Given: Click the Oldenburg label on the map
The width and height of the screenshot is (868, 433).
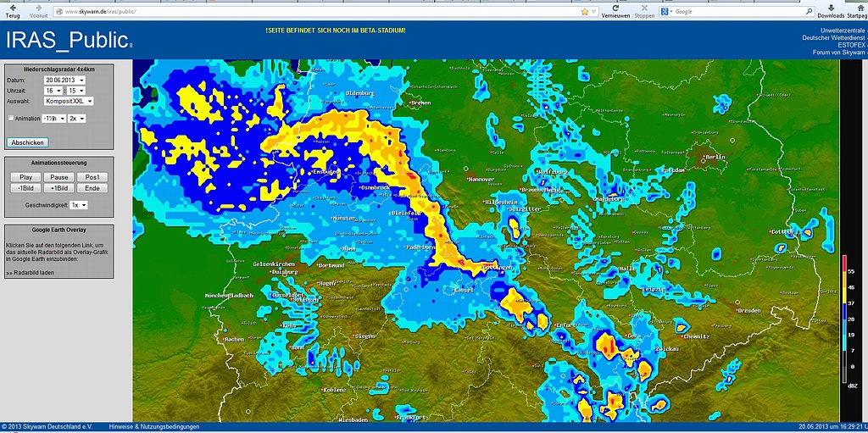Looking at the screenshot, I should point(359,93).
